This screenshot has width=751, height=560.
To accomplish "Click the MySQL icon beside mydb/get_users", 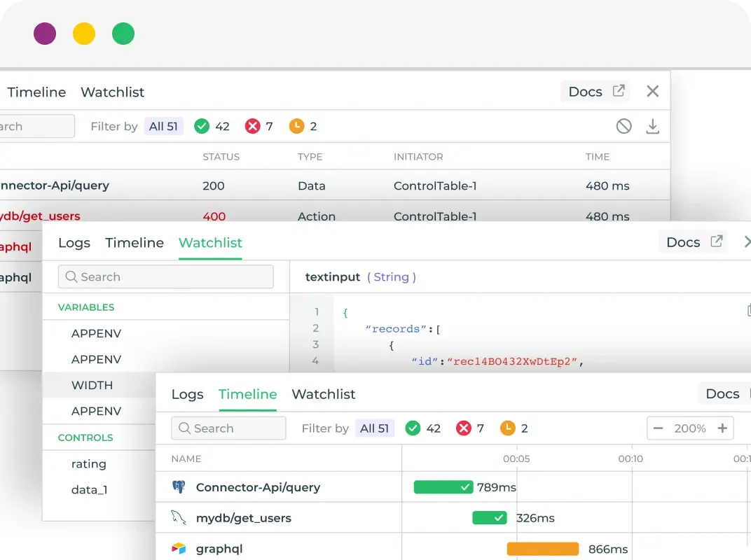I will point(179,518).
